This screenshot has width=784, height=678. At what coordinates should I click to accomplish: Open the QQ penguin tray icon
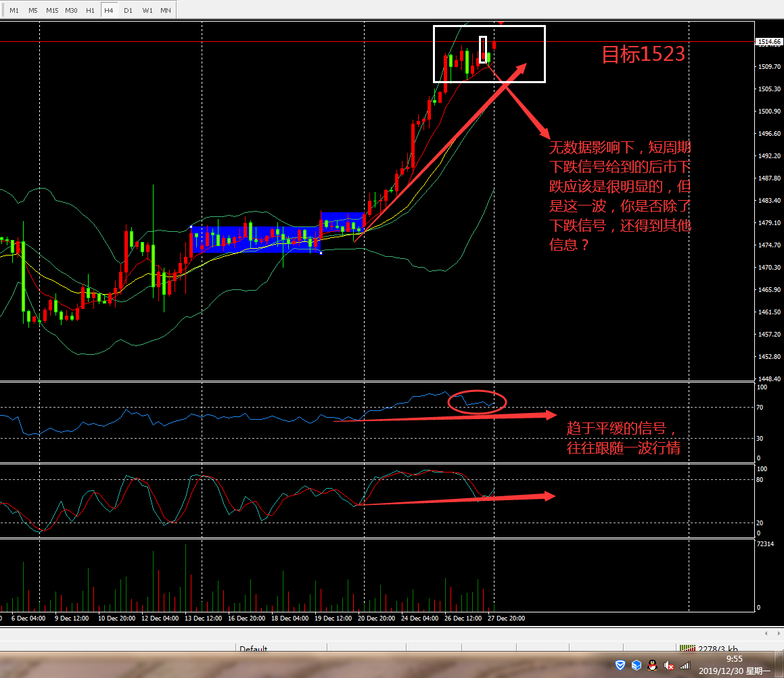pyautogui.click(x=652, y=665)
